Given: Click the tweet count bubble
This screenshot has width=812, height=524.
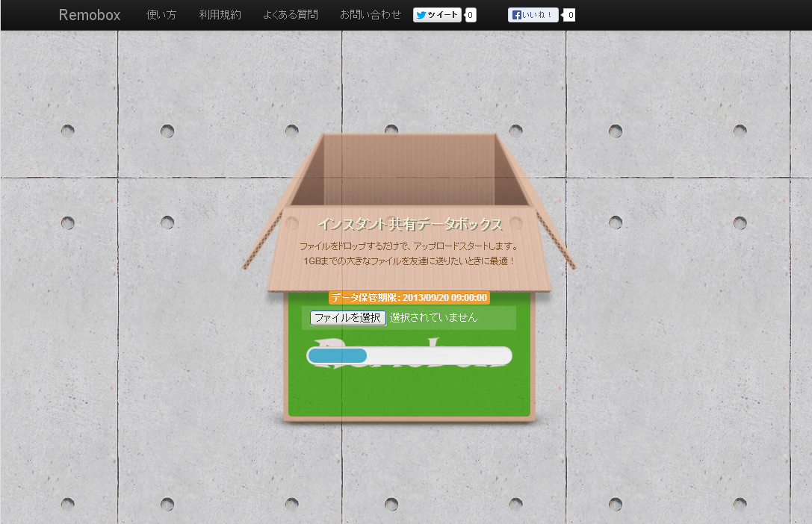Looking at the screenshot, I should (x=471, y=15).
